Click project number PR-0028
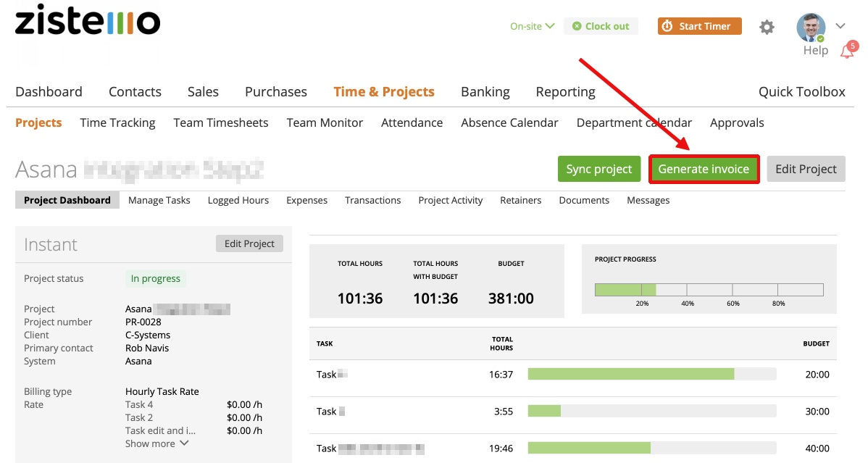Image resolution: width=868 pixels, height=463 pixels. [143, 322]
